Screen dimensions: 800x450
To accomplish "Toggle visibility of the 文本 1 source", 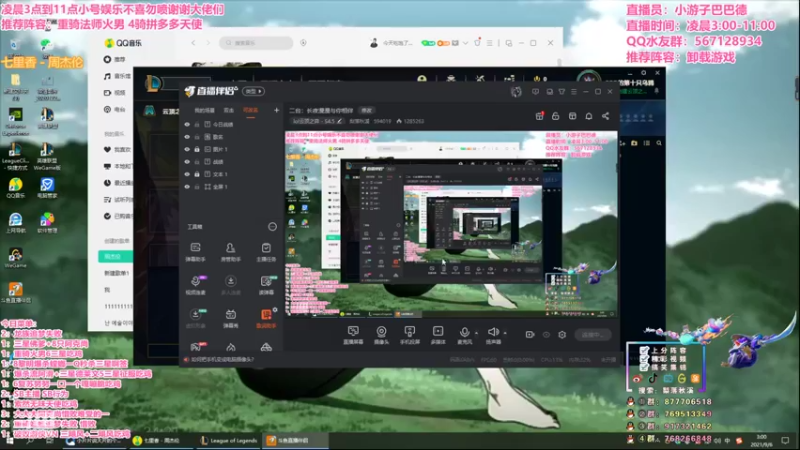I will (187, 174).
